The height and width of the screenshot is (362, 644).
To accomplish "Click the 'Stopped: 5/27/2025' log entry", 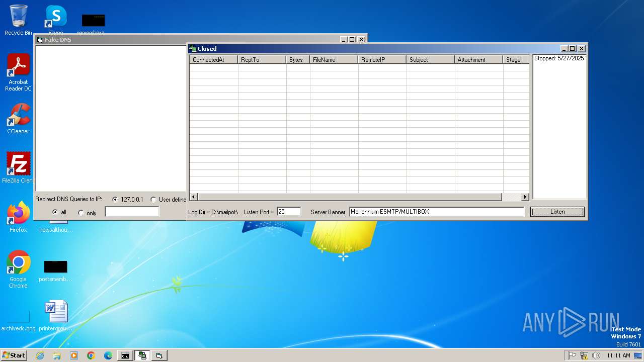I will [x=559, y=58].
